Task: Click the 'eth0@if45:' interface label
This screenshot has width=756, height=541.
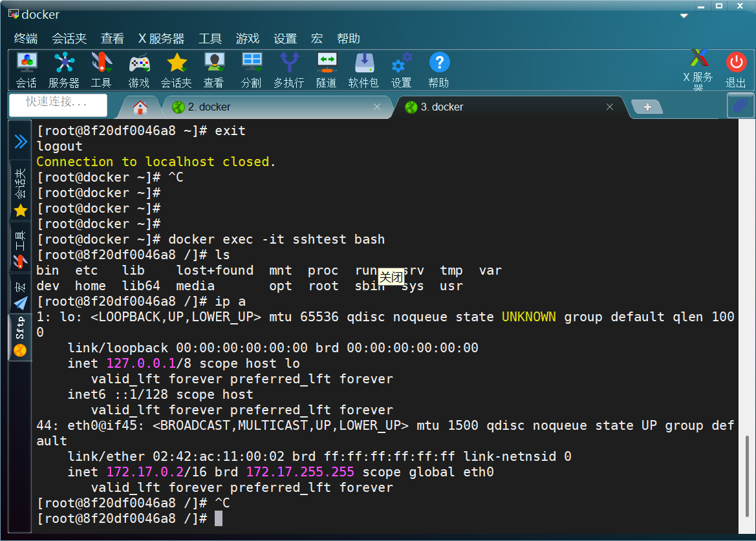Action: tap(105, 426)
